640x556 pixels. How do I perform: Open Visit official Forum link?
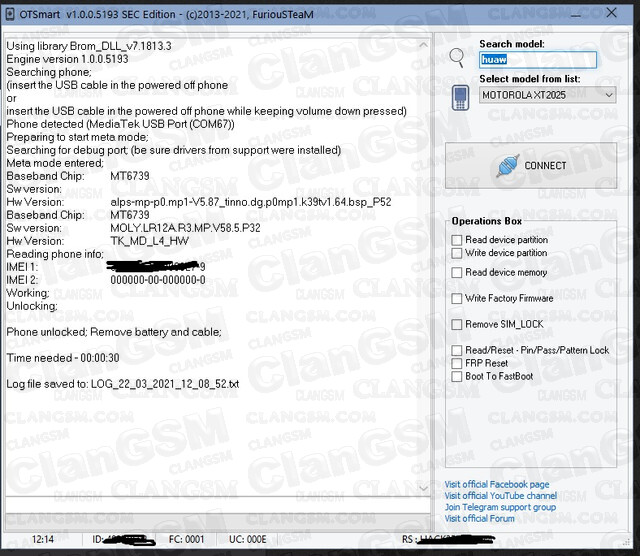click(480, 518)
